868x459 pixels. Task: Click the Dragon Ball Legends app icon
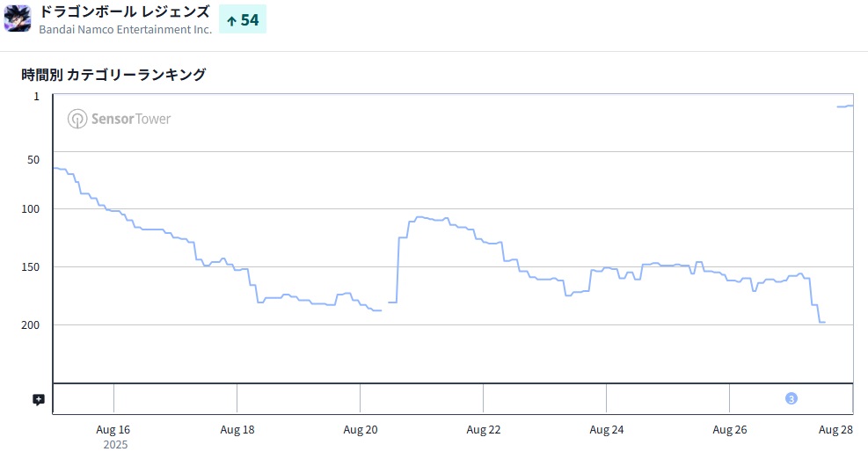pos(18,18)
